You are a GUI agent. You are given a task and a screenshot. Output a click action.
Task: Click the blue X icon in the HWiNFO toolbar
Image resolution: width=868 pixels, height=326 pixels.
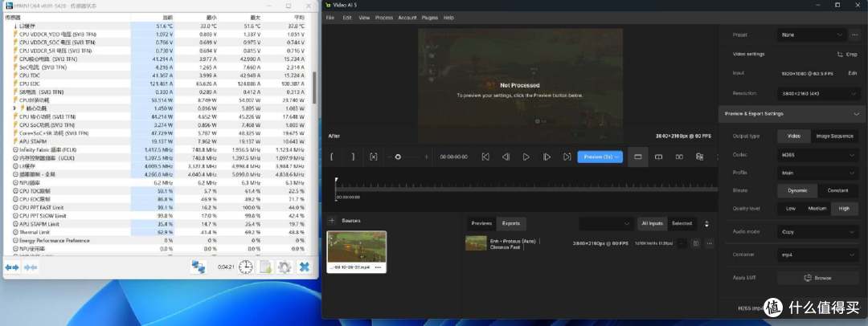pyautogui.click(x=304, y=267)
